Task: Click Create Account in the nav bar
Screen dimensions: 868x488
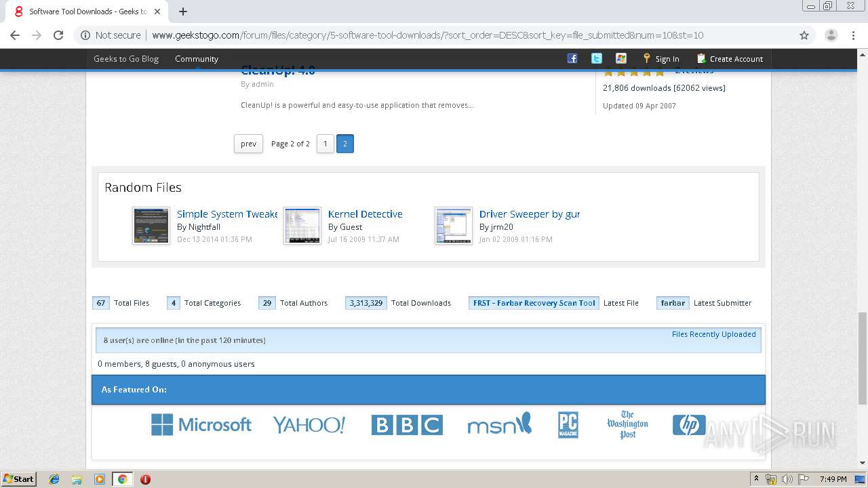Action: pos(730,59)
